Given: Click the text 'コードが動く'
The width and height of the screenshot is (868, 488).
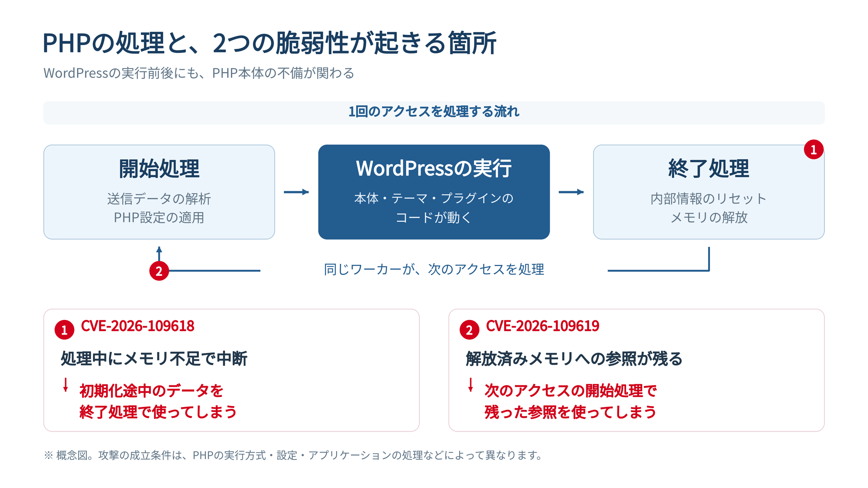Looking at the screenshot, I should click(434, 218).
